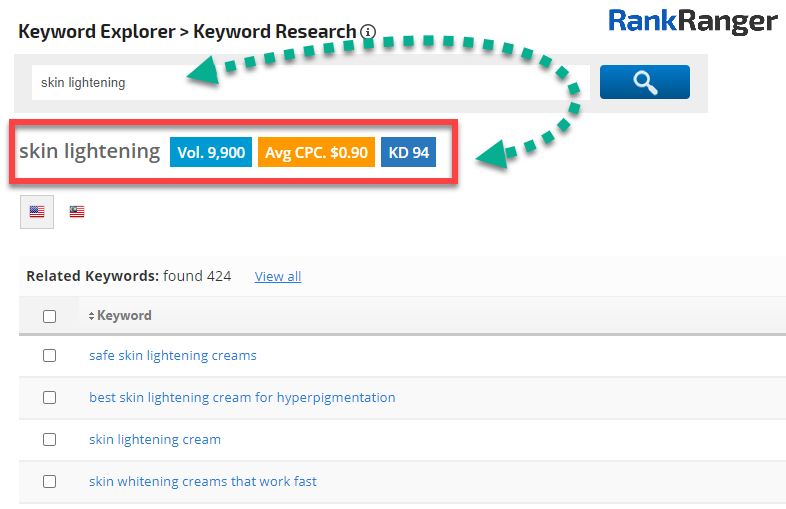786x509 pixels.
Task: Click the KD 94 badge
Action: coord(408,152)
